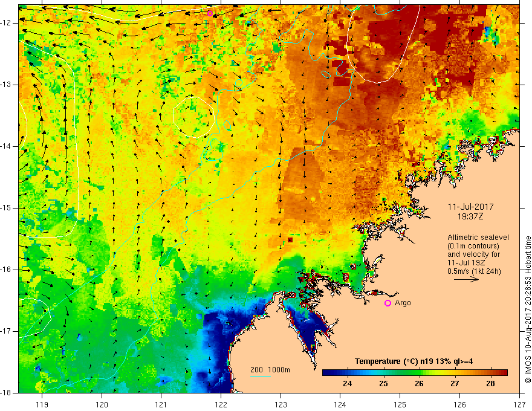Image resolution: width=532 pixels, height=411 pixels.
Task: Click the 0.5m/s velocity scale arrow
Action: 466,279
